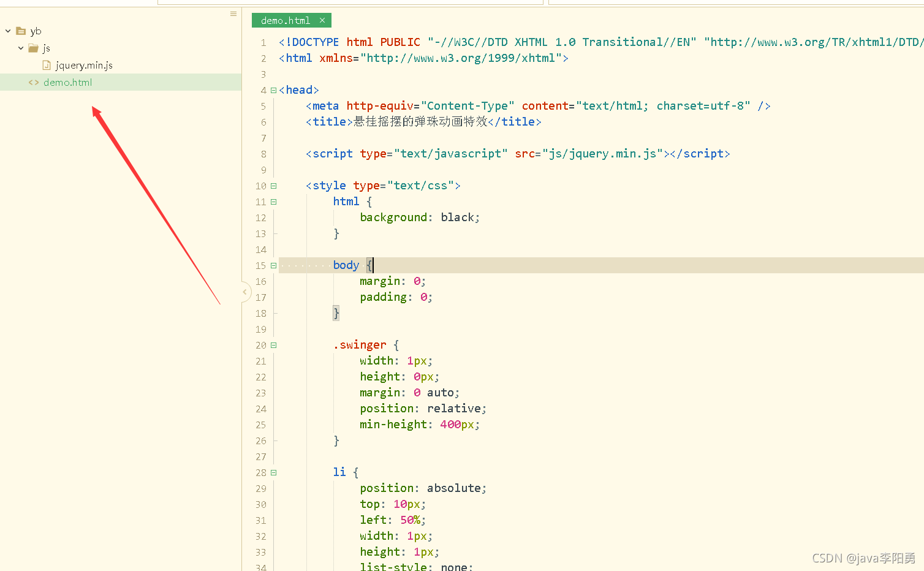
Task: Close the demo.html tab
Action: (x=322, y=20)
